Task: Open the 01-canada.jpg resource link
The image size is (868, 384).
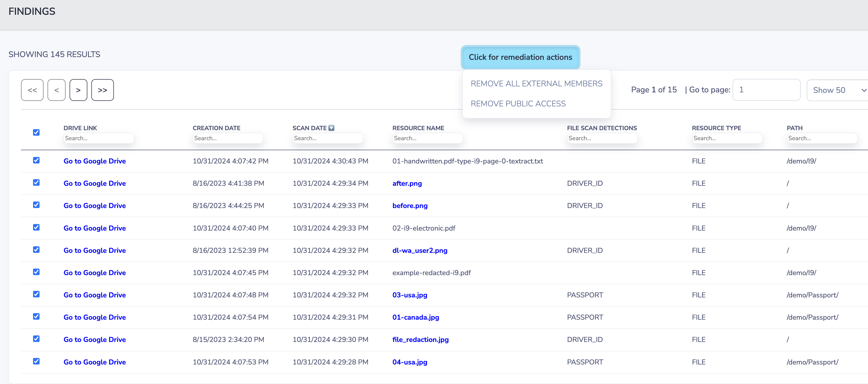Action: [415, 317]
